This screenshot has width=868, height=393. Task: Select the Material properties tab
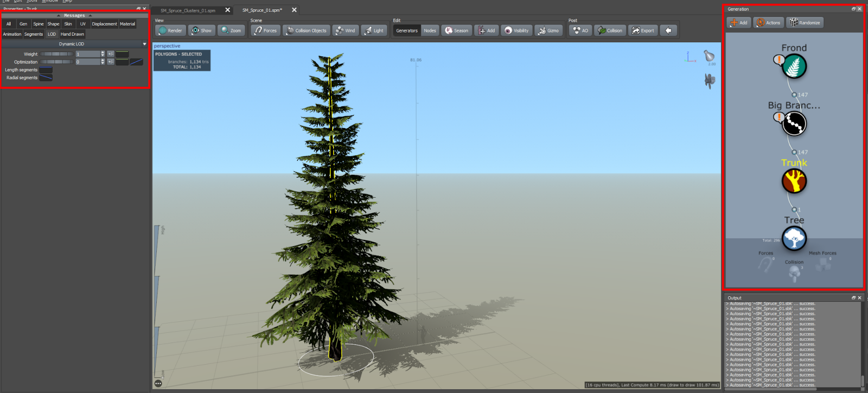127,24
